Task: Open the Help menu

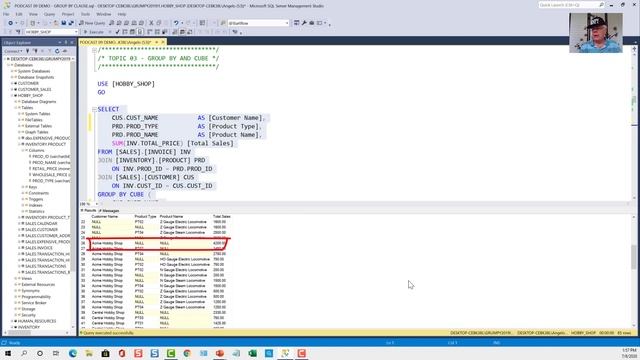Action: pos(122,14)
